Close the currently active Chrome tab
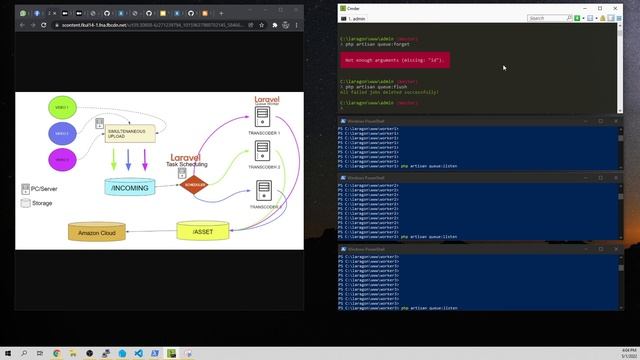 (x=55, y=13)
